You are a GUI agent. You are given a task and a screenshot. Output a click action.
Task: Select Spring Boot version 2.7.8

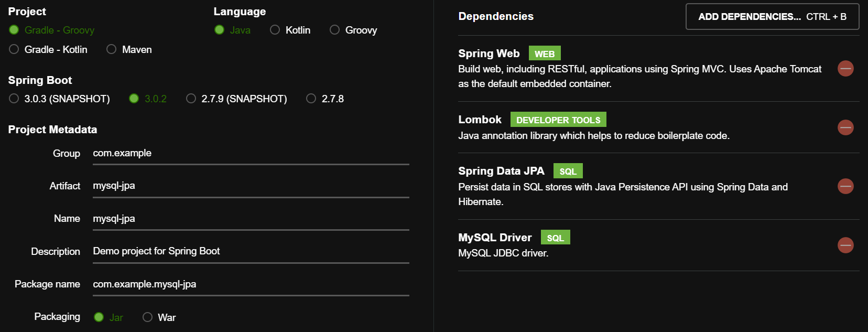(325, 99)
